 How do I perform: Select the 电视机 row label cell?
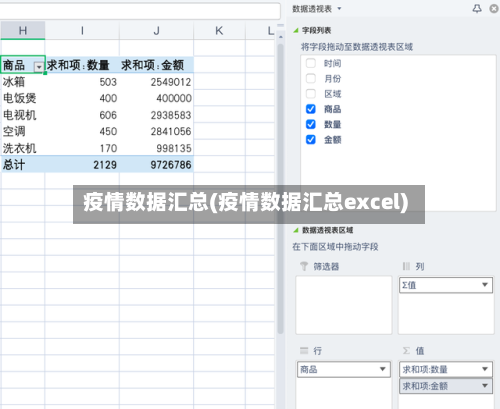click(x=23, y=115)
